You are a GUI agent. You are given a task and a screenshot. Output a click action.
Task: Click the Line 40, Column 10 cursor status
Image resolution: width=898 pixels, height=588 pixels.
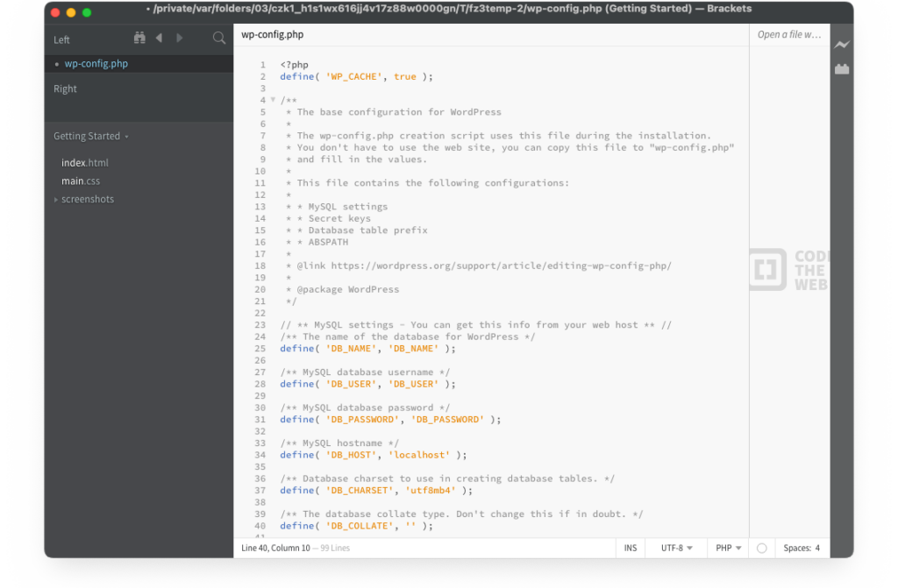pyautogui.click(x=275, y=549)
